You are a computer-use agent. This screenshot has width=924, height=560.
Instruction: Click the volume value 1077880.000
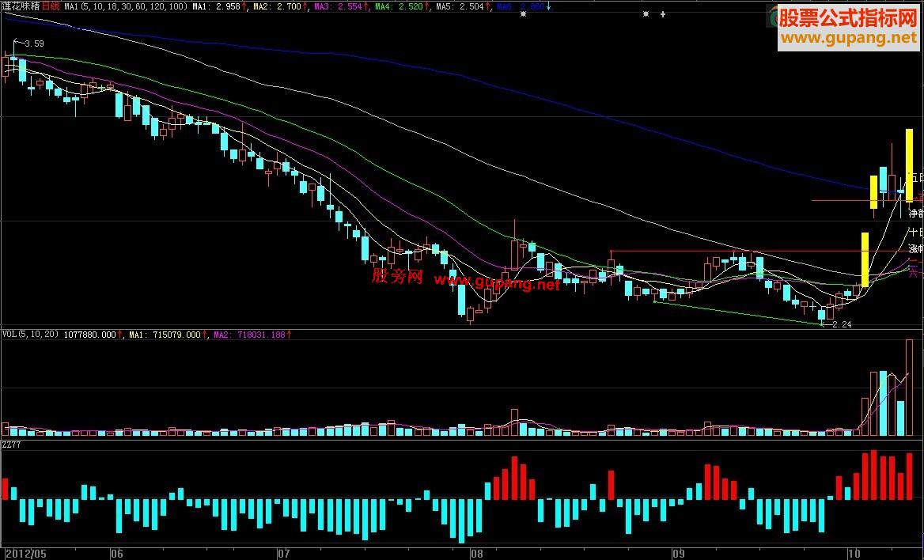89,335
